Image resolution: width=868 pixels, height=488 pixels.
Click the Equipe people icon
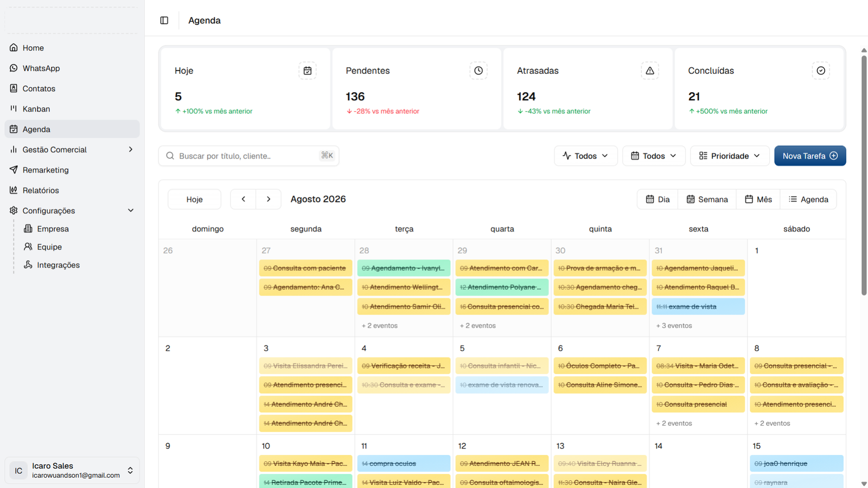28,247
